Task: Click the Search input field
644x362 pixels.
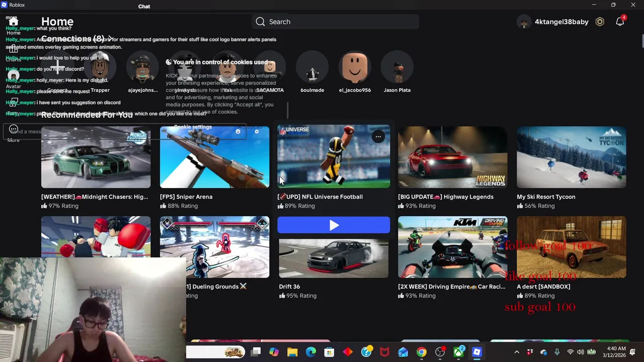Action: click(336, 22)
